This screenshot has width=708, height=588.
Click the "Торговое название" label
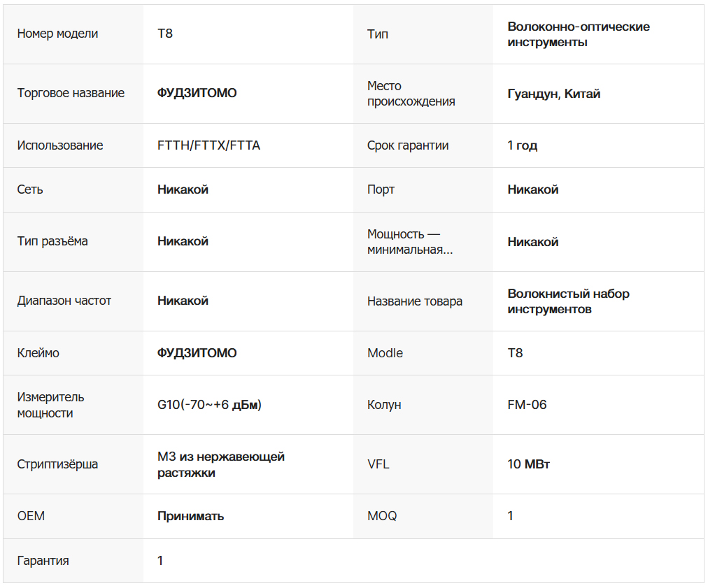(x=71, y=93)
